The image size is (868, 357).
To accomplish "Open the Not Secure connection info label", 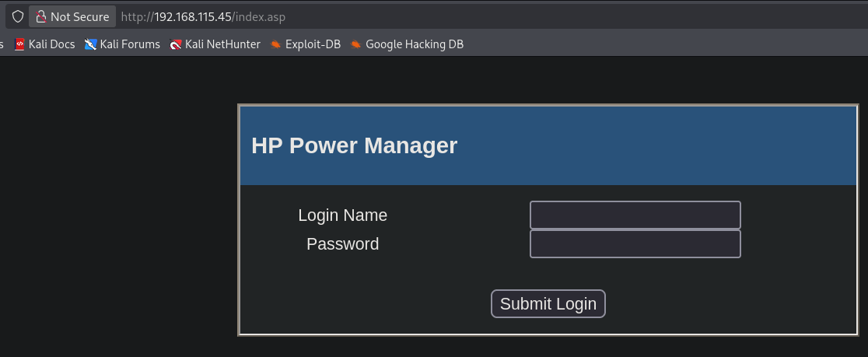I will [79, 16].
